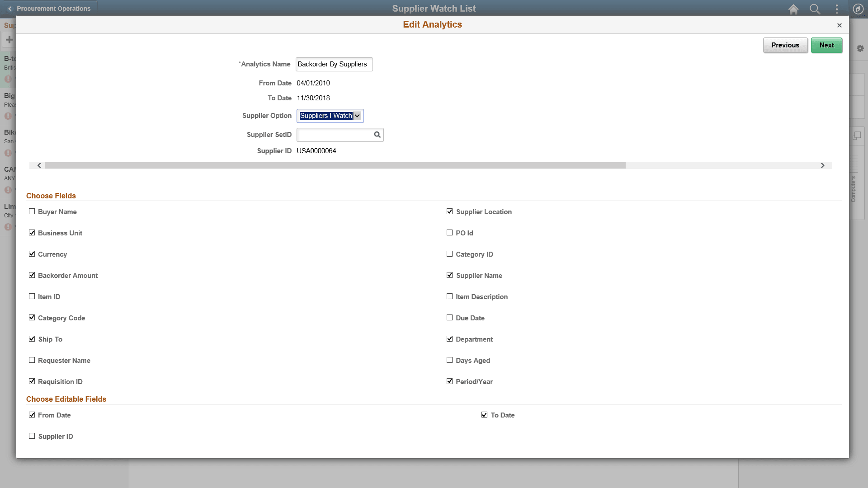This screenshot has height=488, width=868.
Task: Disable the From Date editable field
Action: tap(32, 414)
